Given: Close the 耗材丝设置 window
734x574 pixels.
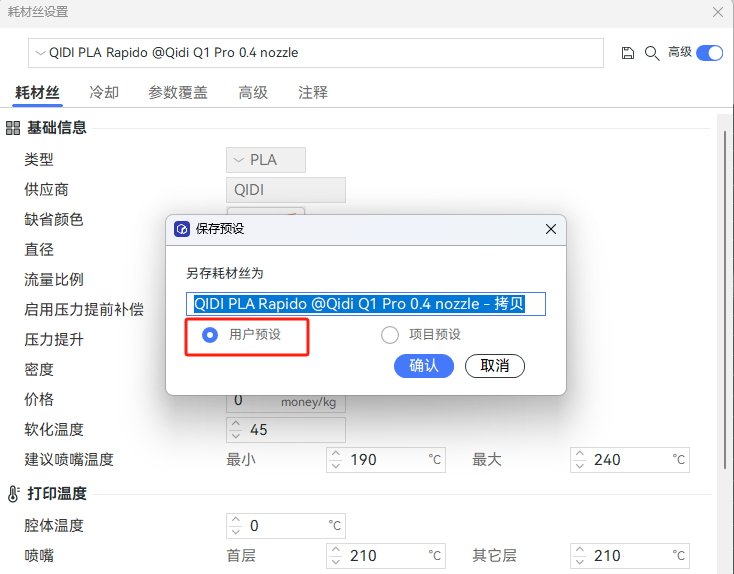Looking at the screenshot, I should point(717,12).
